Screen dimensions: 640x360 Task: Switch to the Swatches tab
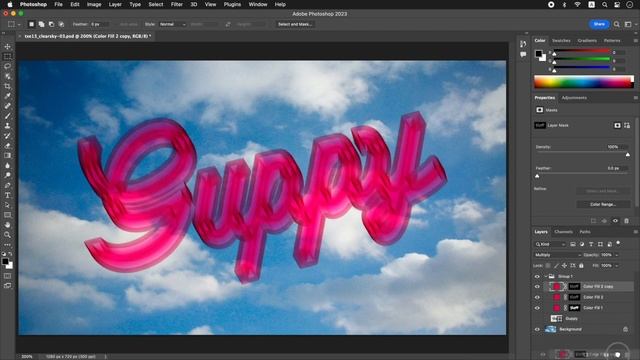(x=561, y=41)
